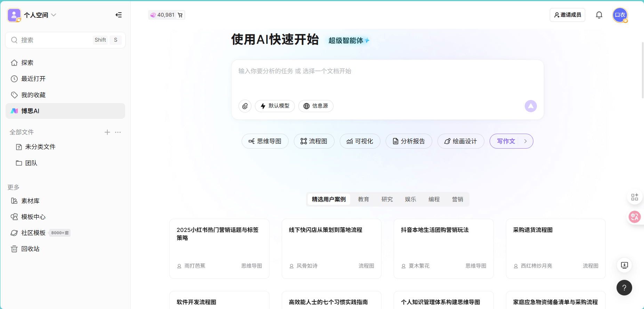
Task: Open the 采购退货流程图 case card
Action: click(555, 248)
